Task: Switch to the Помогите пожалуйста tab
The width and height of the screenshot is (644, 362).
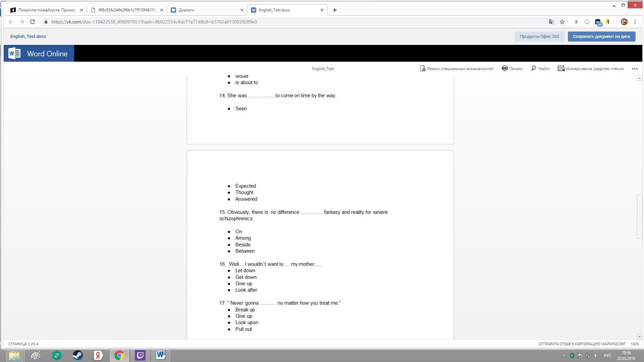Action: pos(47,10)
